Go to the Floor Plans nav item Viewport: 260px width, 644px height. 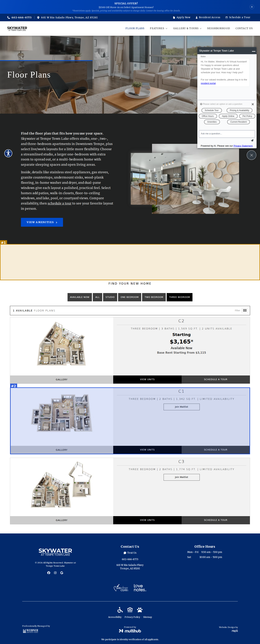tap(135, 28)
